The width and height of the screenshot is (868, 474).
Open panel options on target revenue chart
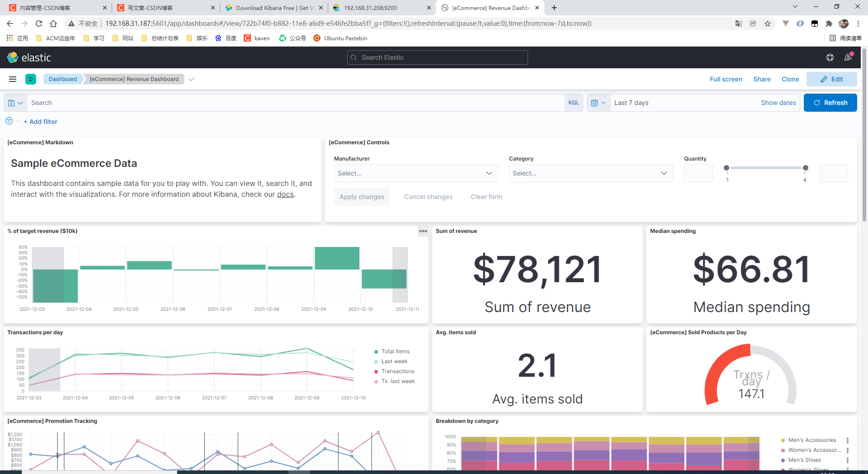tap(423, 231)
